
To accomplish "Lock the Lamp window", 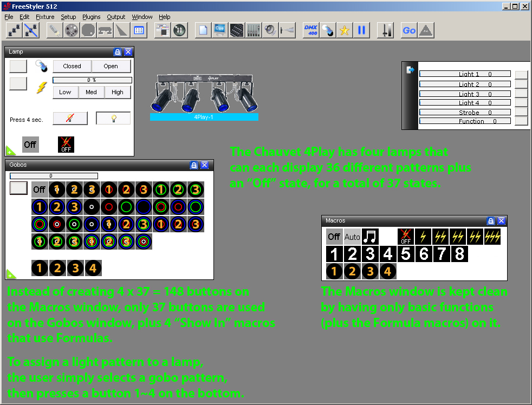I will pyautogui.click(x=118, y=51).
